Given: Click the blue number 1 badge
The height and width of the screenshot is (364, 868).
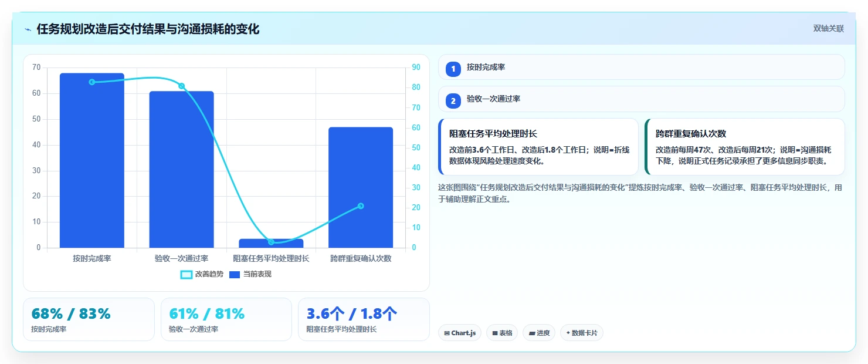Looking at the screenshot, I should click(453, 69).
